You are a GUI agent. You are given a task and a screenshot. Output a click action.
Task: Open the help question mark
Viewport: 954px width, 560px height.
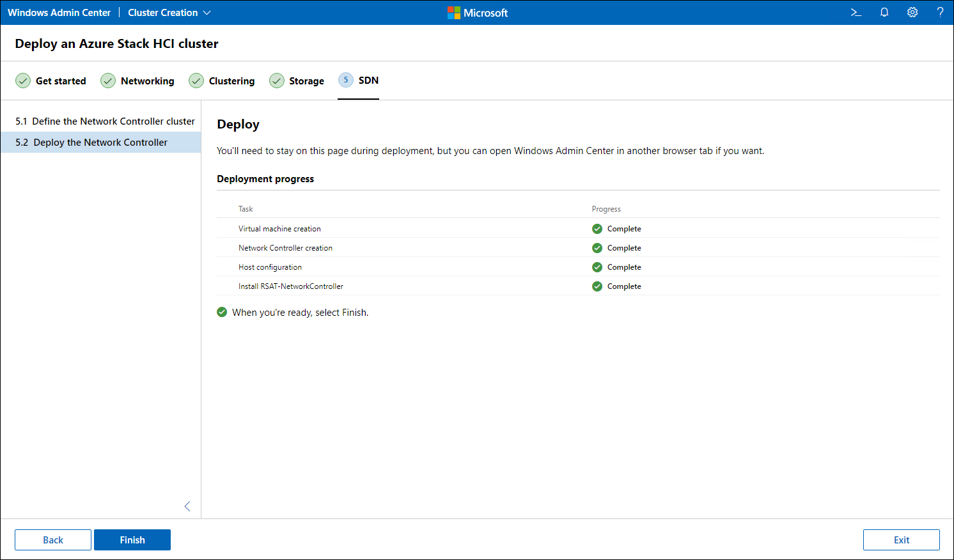pos(940,12)
